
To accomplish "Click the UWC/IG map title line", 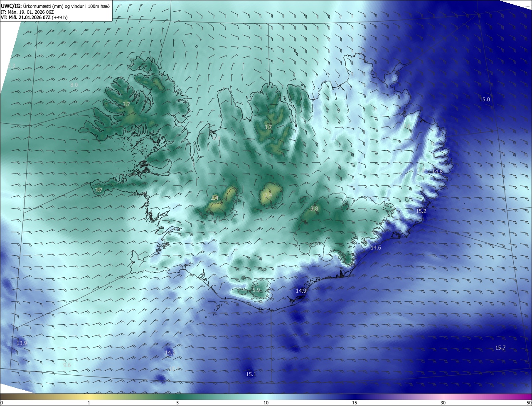I will pyautogui.click(x=55, y=6).
